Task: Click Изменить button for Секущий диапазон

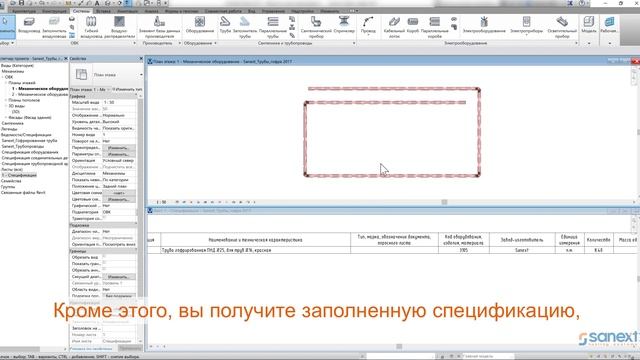Action: [118, 276]
